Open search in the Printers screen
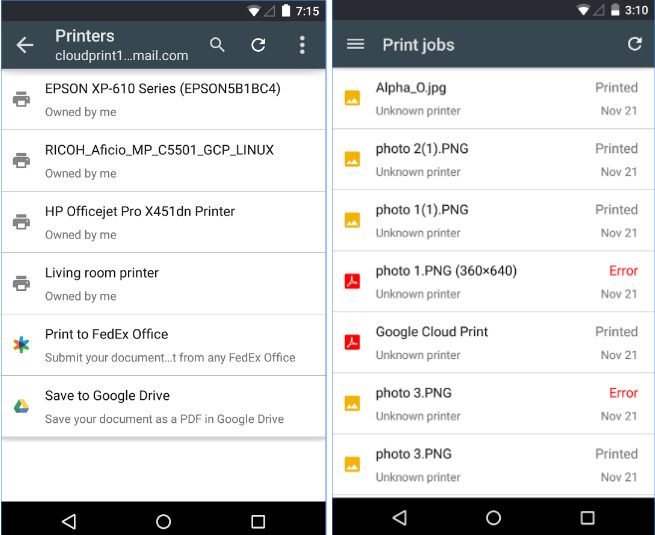The height and width of the screenshot is (535, 655). (217, 45)
